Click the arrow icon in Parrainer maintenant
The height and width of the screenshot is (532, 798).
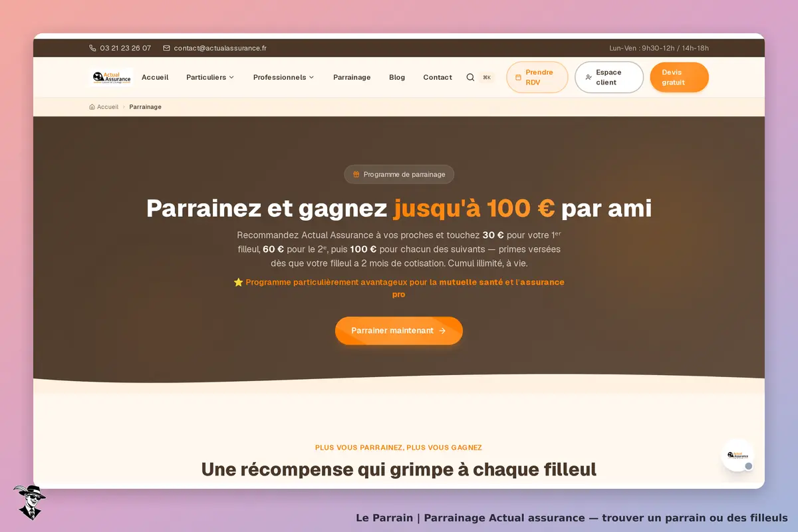(442, 331)
